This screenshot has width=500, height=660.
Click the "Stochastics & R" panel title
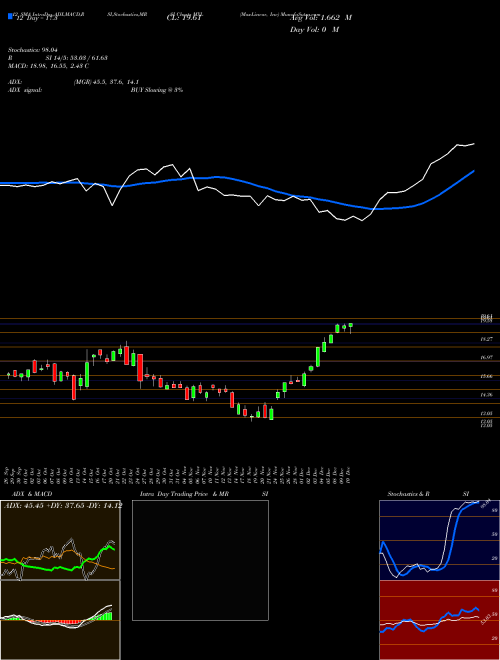click(408, 494)
